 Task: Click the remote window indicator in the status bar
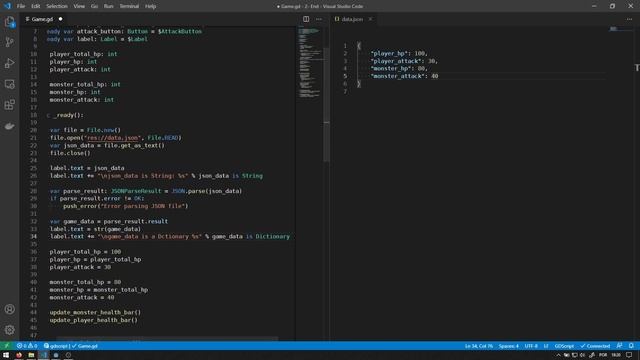[7, 346]
